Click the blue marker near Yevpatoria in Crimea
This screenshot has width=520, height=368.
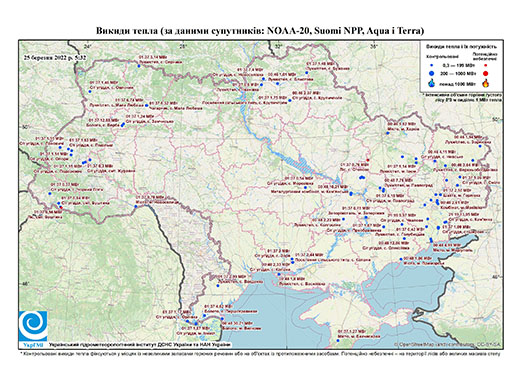338,340
